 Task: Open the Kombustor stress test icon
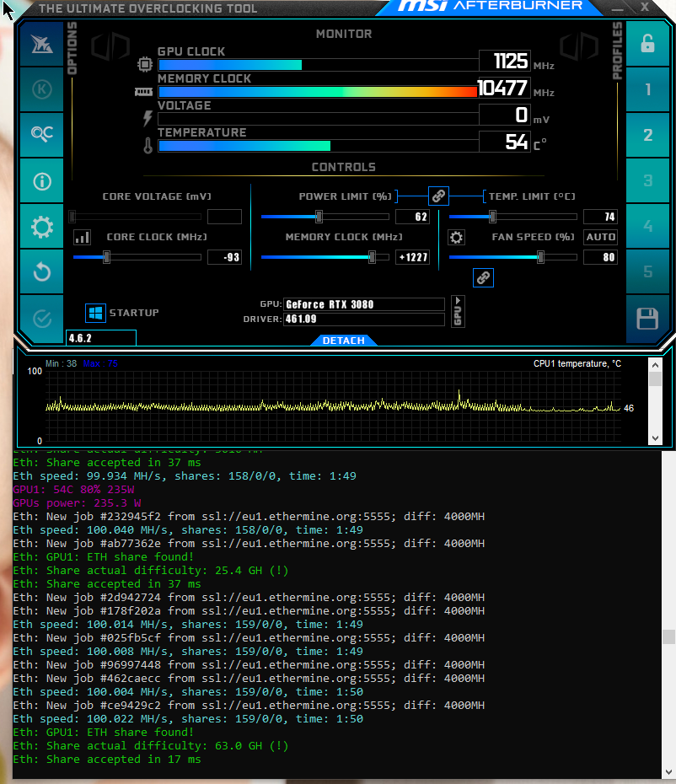pyautogui.click(x=42, y=89)
